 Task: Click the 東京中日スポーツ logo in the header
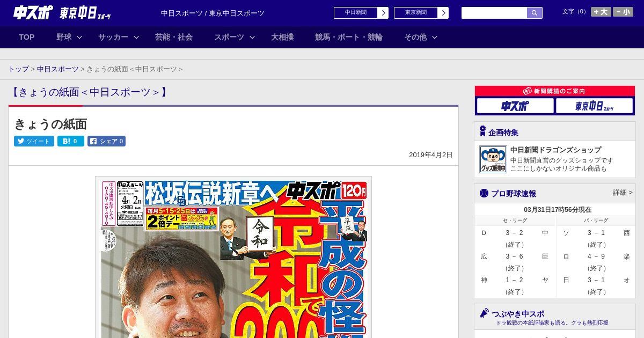[85, 13]
